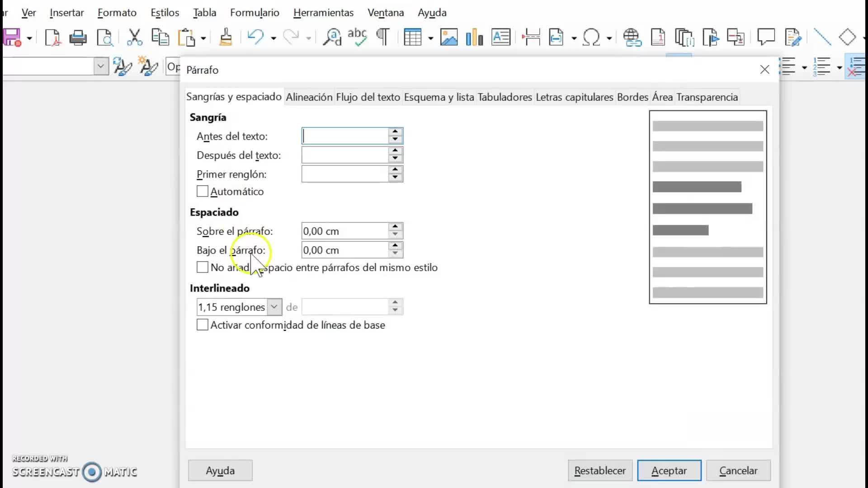Toggle Activar conformidad de líneas de base
The image size is (868, 488).
[x=203, y=325]
